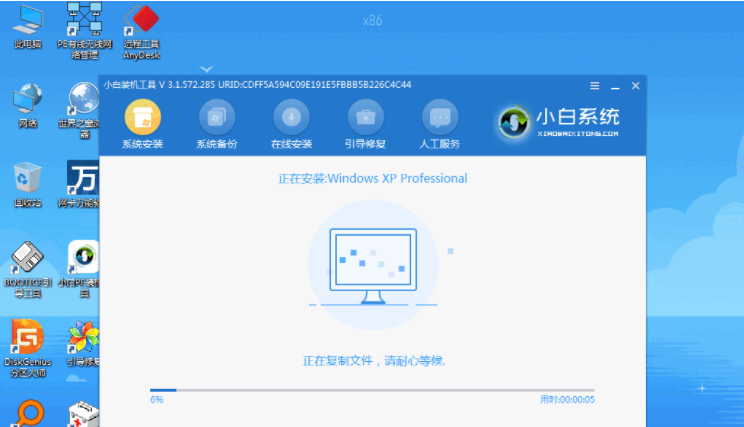Launch BOOTICE引导工具 shortcut
Screen dimensions: 744x427
(28, 269)
